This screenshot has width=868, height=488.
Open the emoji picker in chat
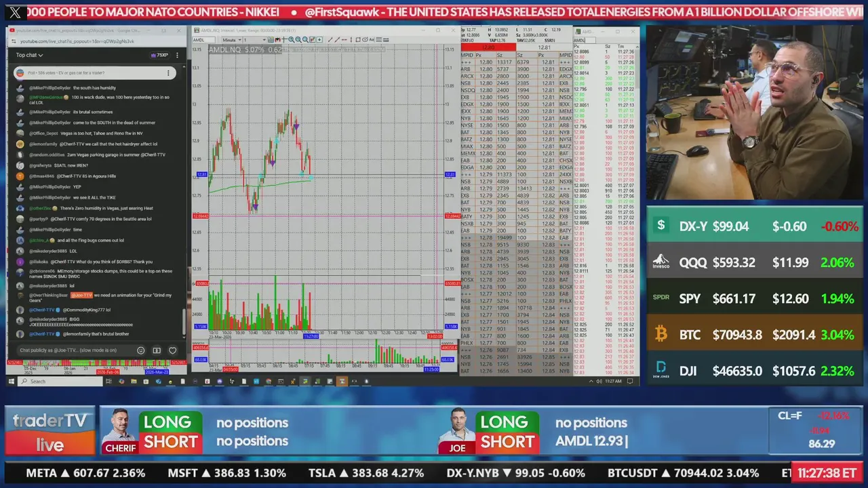coord(141,350)
